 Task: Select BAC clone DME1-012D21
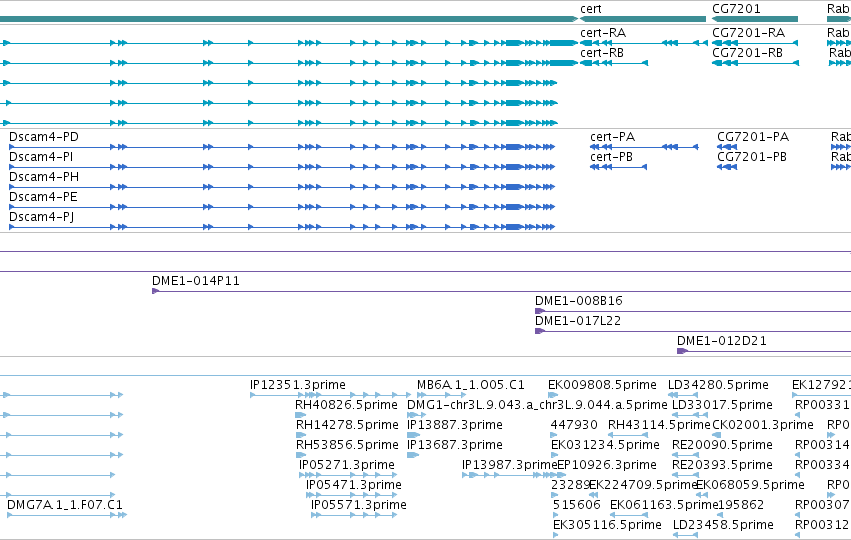tap(721, 341)
